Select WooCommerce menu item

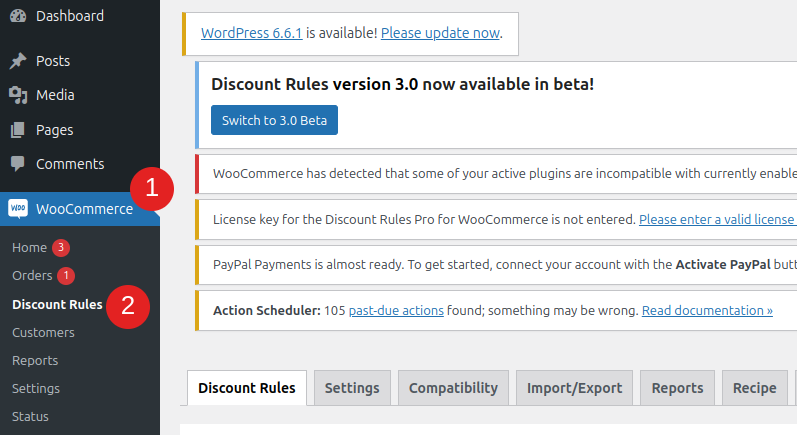(x=84, y=209)
